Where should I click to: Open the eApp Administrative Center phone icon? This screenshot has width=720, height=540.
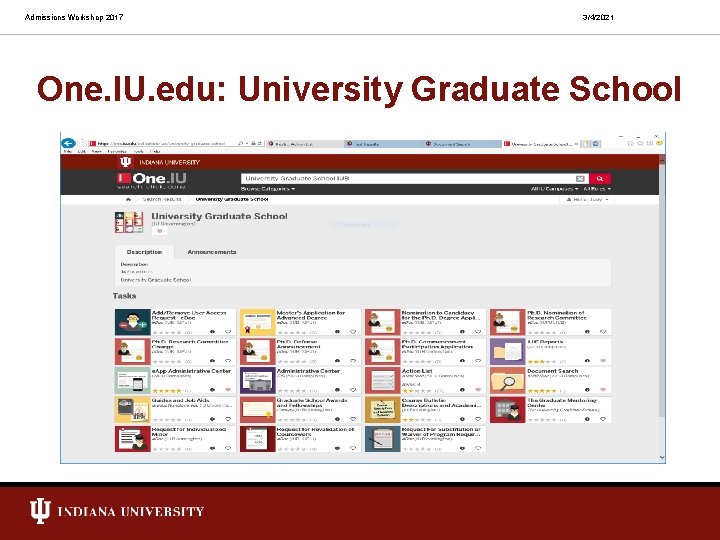pos(133,380)
